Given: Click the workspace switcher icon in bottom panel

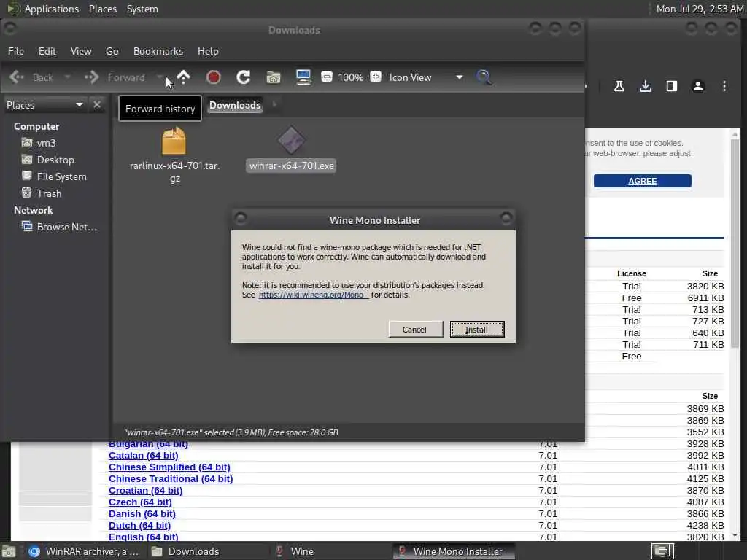Looking at the screenshot, I should (x=662, y=551).
